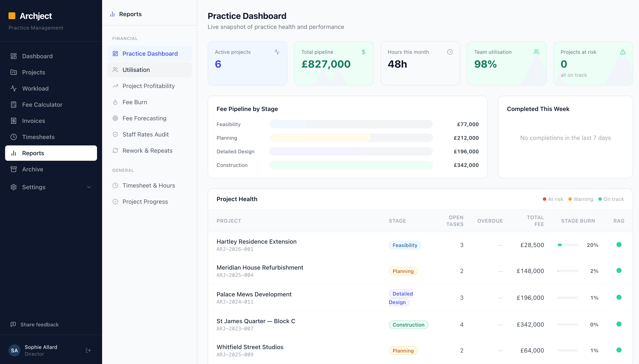Click the Planning pipeline bar
Viewport: 639px width, 364px height.
351,138
